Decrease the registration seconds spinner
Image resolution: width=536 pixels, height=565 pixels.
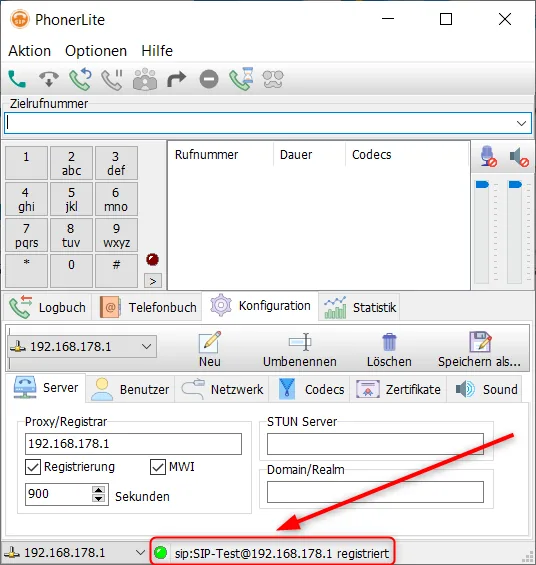98,499
